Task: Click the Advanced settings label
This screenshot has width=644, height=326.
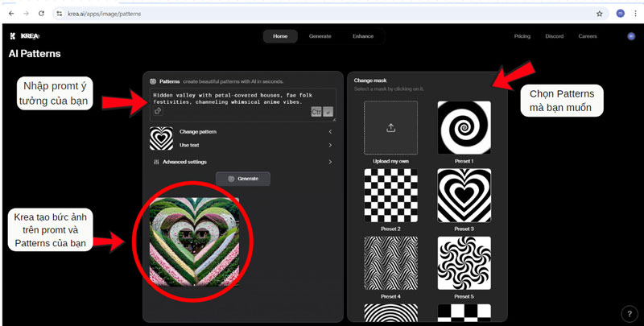Action: pyautogui.click(x=184, y=162)
